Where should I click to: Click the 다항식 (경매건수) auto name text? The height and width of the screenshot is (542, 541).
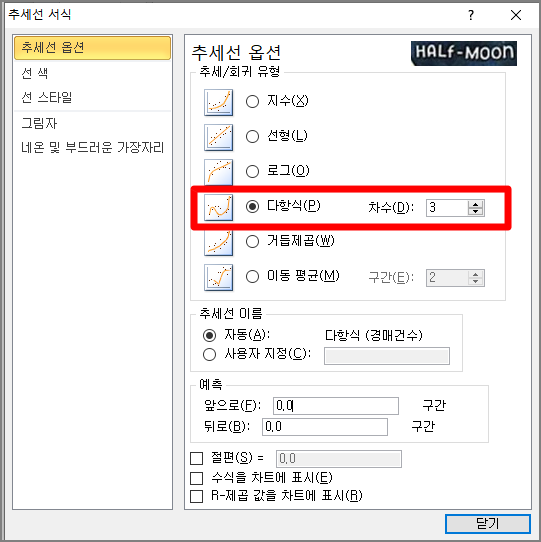coord(374,335)
